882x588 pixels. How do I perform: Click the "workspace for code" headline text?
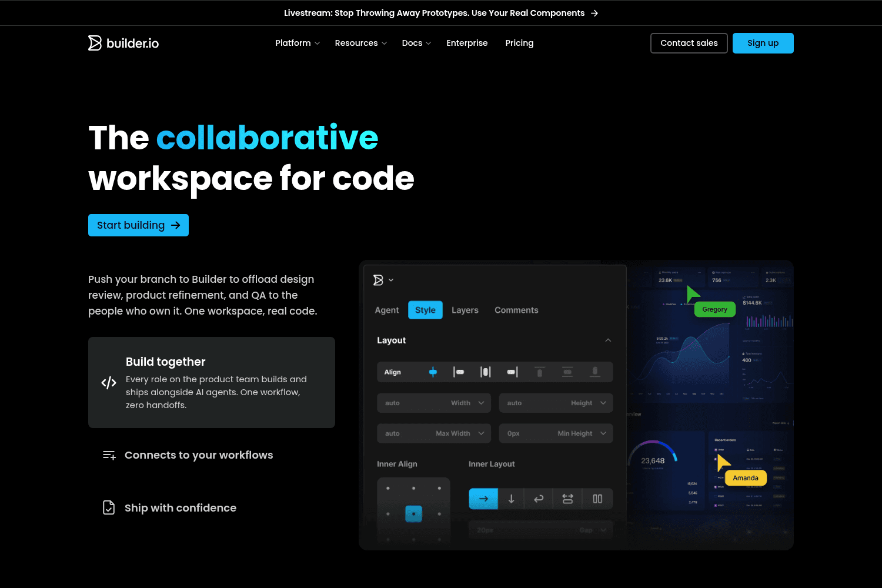(x=252, y=178)
